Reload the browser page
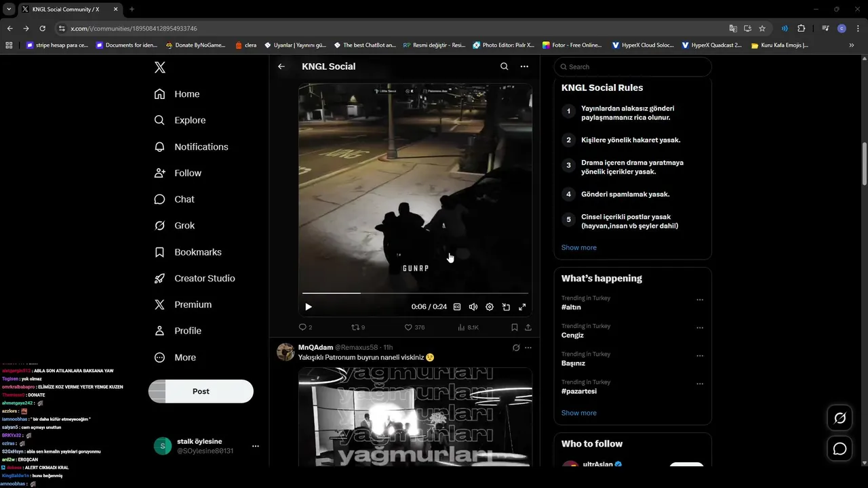This screenshot has height=488, width=868. [x=42, y=28]
